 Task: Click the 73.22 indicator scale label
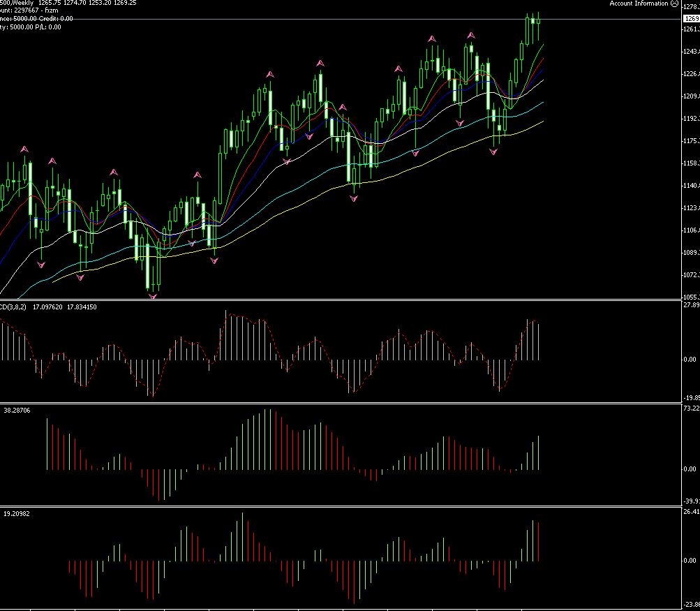tap(690, 408)
